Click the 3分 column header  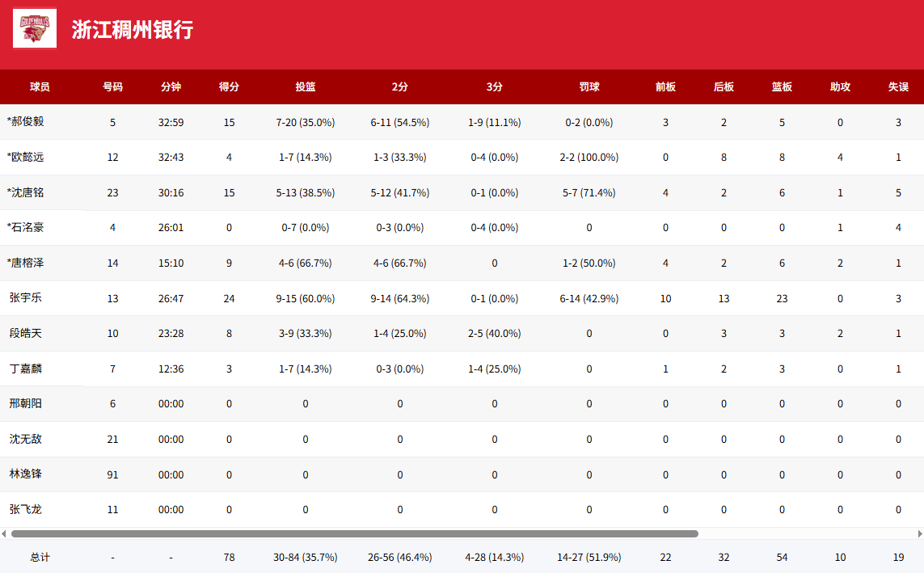pos(495,86)
